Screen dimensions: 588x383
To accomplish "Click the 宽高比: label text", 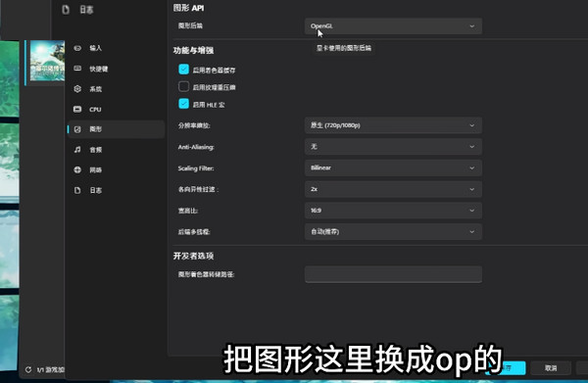I will coord(188,211).
